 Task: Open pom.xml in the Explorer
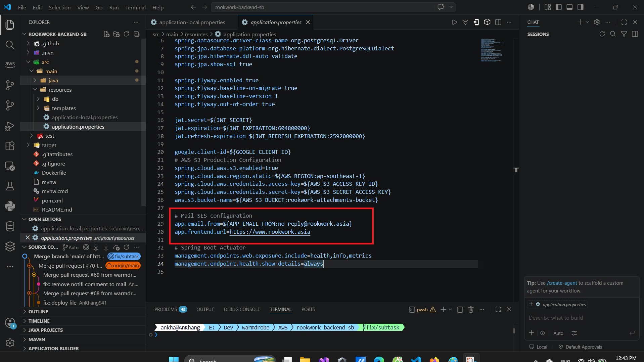(x=52, y=200)
